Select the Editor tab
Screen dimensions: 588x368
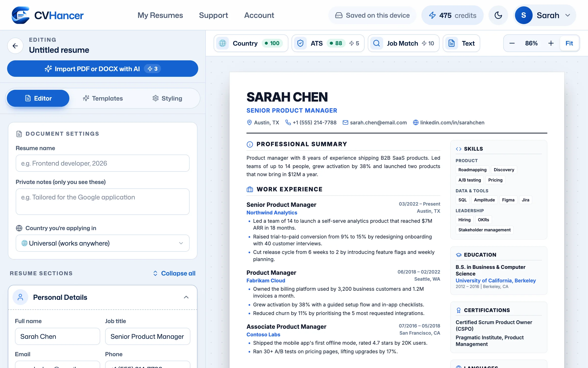pyautogui.click(x=38, y=98)
